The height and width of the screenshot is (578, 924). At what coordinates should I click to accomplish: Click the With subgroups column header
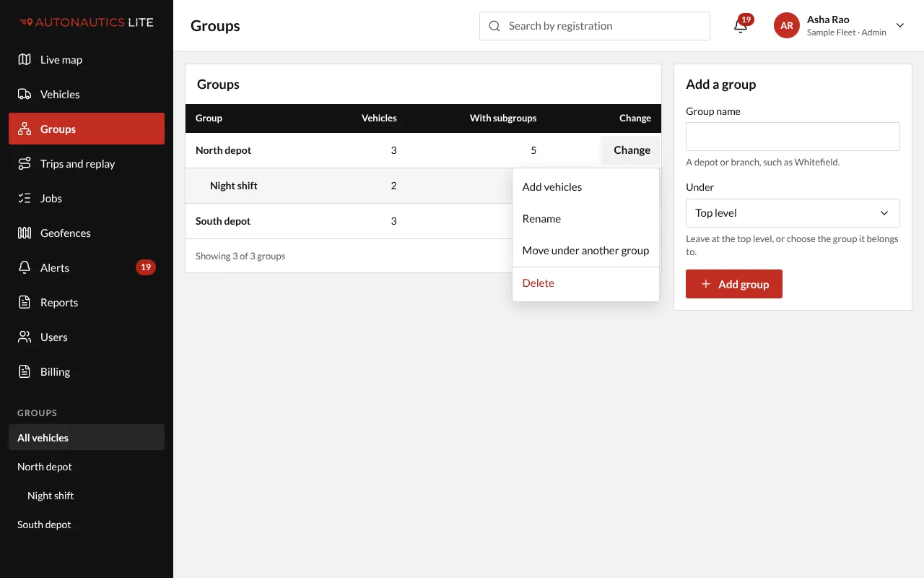pos(503,118)
